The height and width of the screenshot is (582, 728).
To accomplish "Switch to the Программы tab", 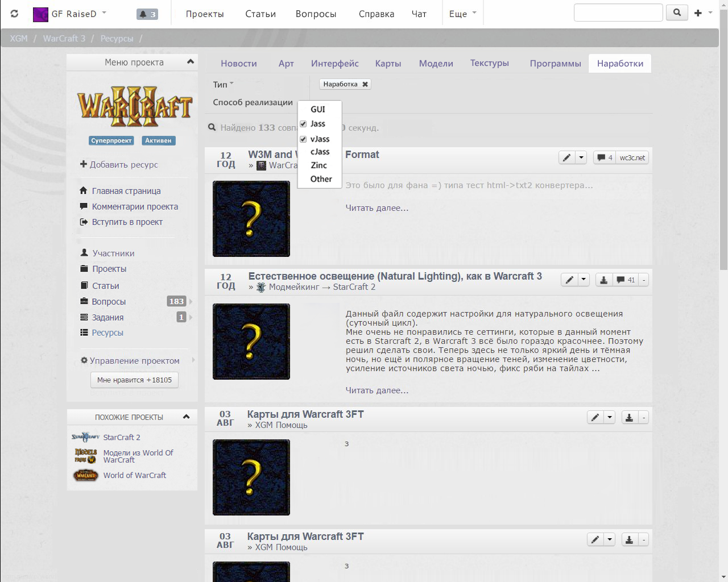I will pos(556,64).
